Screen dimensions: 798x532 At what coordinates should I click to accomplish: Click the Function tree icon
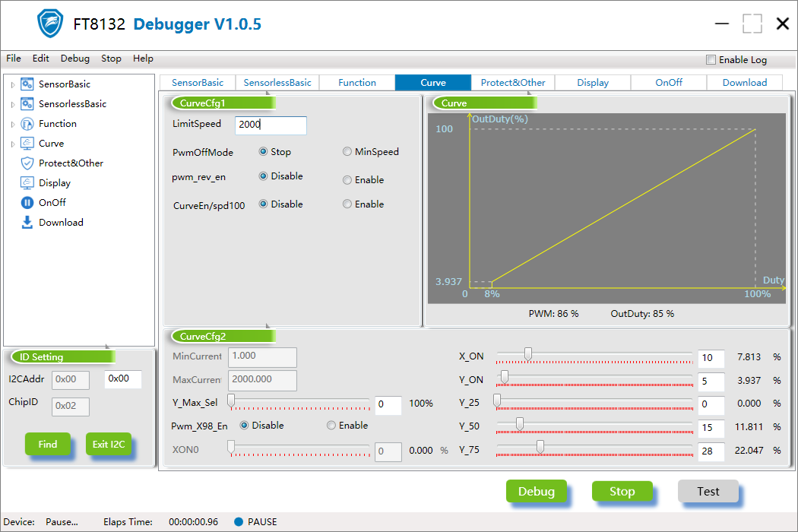point(27,124)
